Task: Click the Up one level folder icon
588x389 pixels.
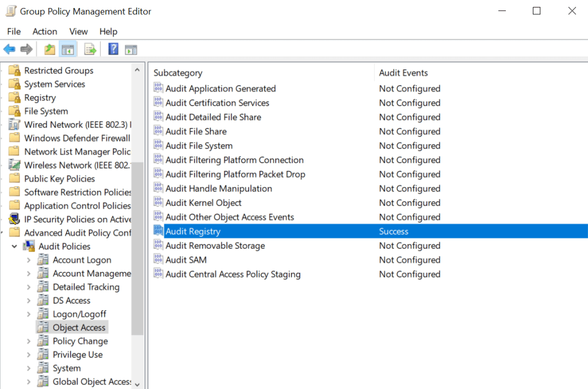Action: pos(50,49)
